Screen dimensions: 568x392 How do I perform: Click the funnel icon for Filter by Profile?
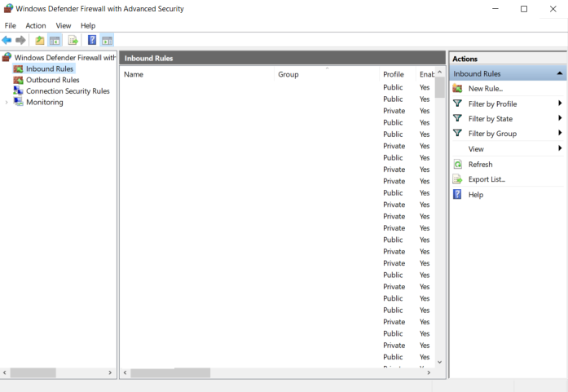[x=457, y=104]
